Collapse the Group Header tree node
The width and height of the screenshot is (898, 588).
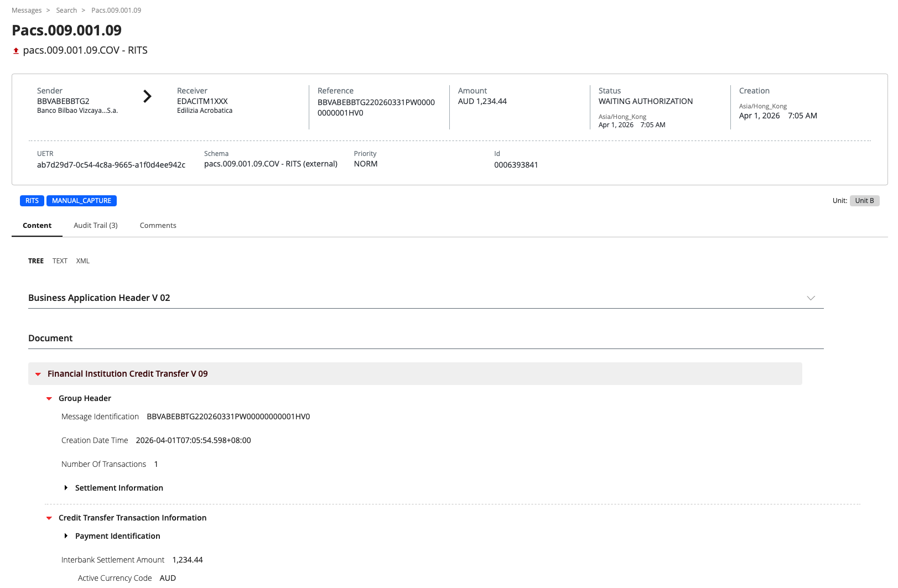pos(49,399)
